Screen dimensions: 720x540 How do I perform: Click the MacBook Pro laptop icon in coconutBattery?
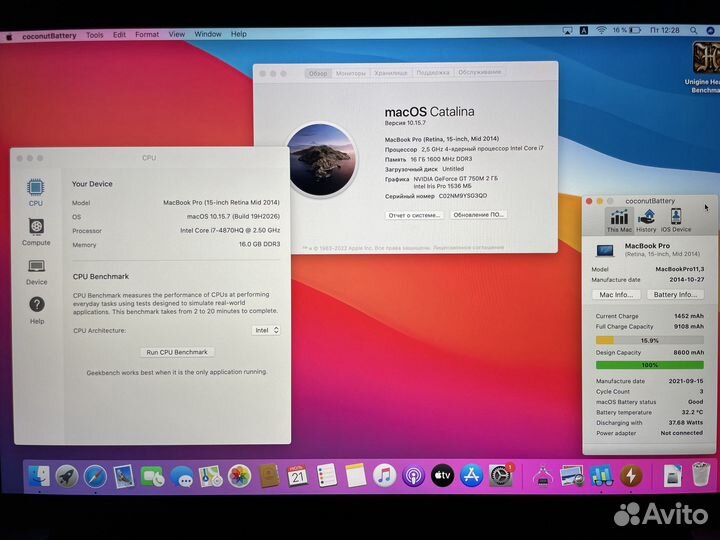click(605, 250)
